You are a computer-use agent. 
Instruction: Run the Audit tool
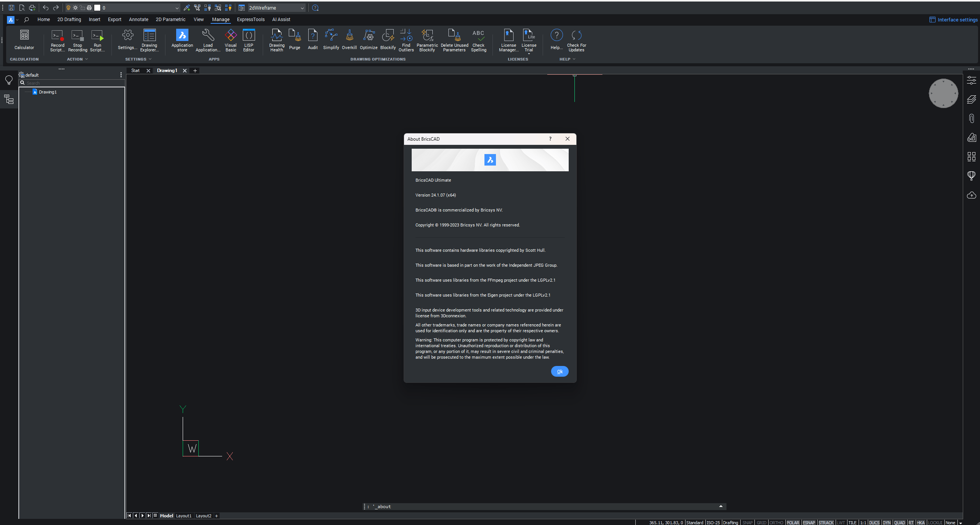pyautogui.click(x=313, y=39)
